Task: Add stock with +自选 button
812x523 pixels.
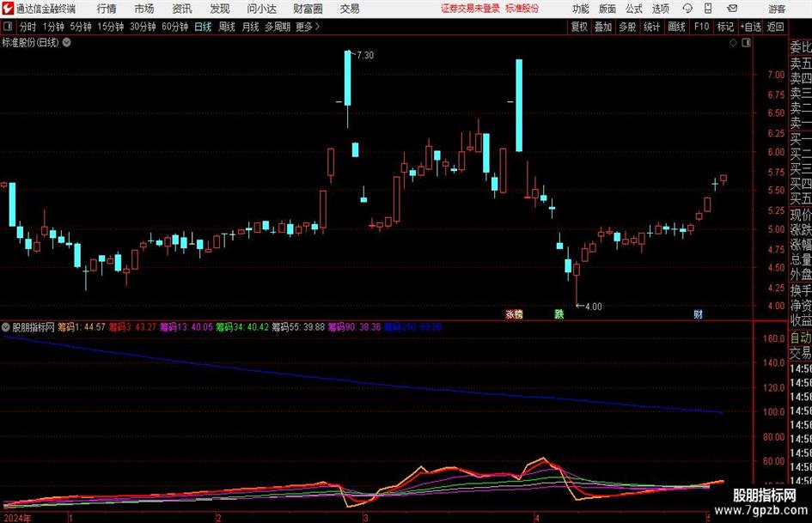Action: 751,27
